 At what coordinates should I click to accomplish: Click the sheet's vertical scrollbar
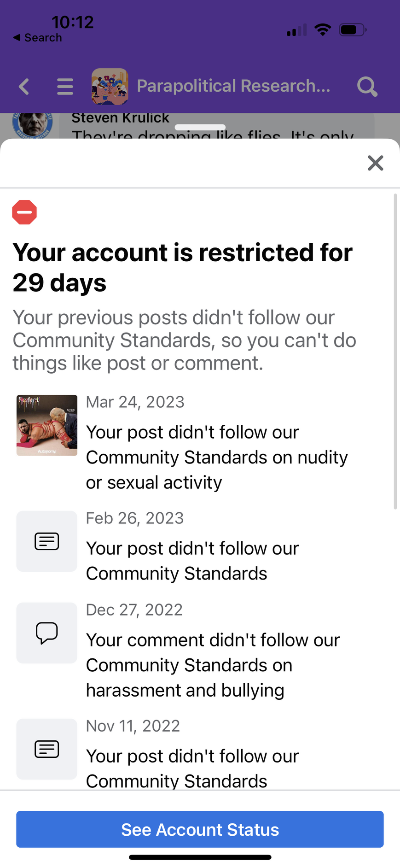click(395, 351)
